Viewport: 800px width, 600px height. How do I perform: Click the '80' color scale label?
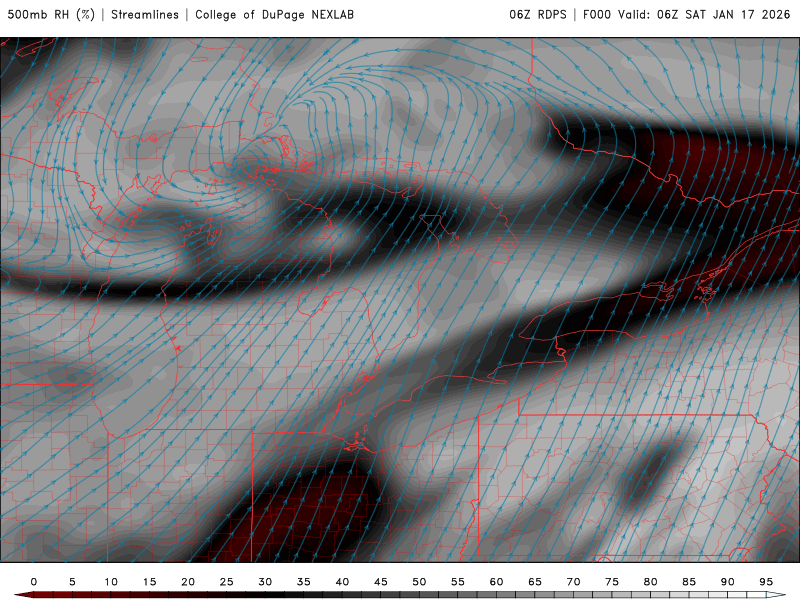click(651, 582)
